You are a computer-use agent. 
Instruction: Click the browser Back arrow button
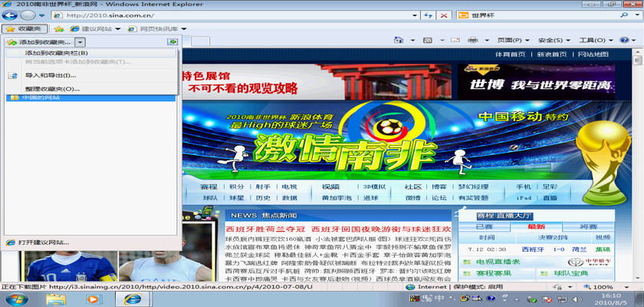(11, 15)
